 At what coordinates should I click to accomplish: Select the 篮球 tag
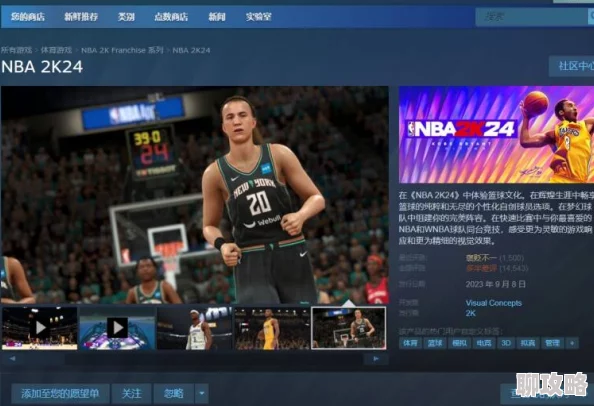coord(435,343)
